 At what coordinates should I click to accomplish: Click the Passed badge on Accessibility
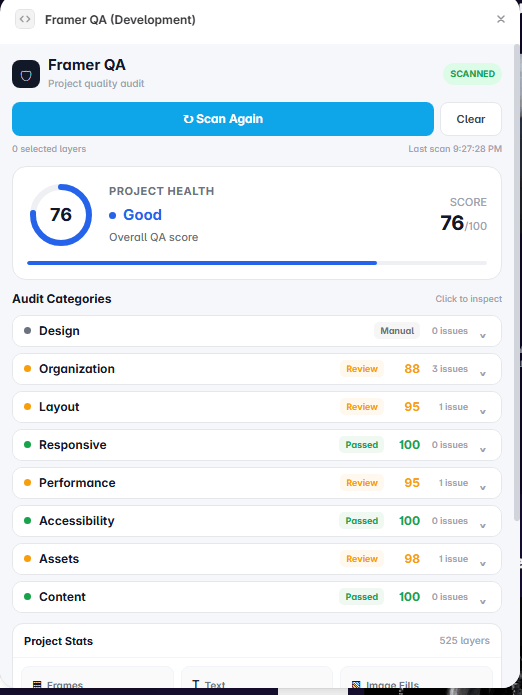(362, 521)
